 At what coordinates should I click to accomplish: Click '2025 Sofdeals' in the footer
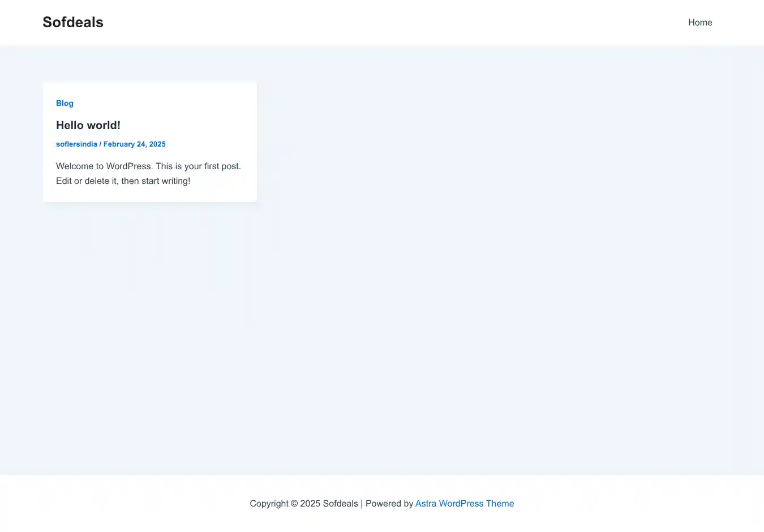(x=329, y=504)
